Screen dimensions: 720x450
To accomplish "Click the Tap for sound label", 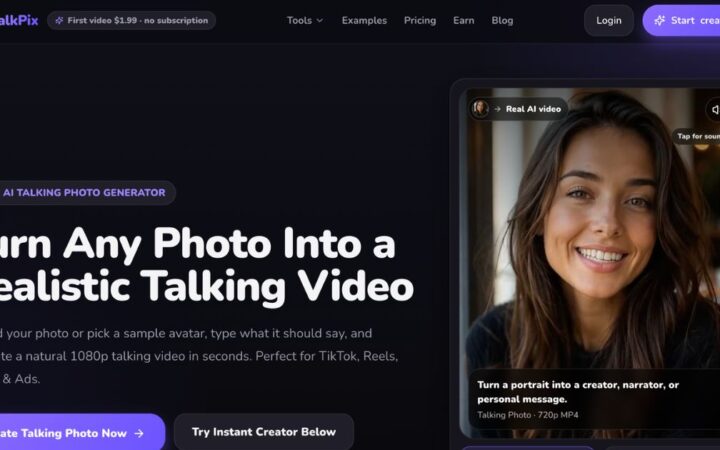I will [697, 136].
